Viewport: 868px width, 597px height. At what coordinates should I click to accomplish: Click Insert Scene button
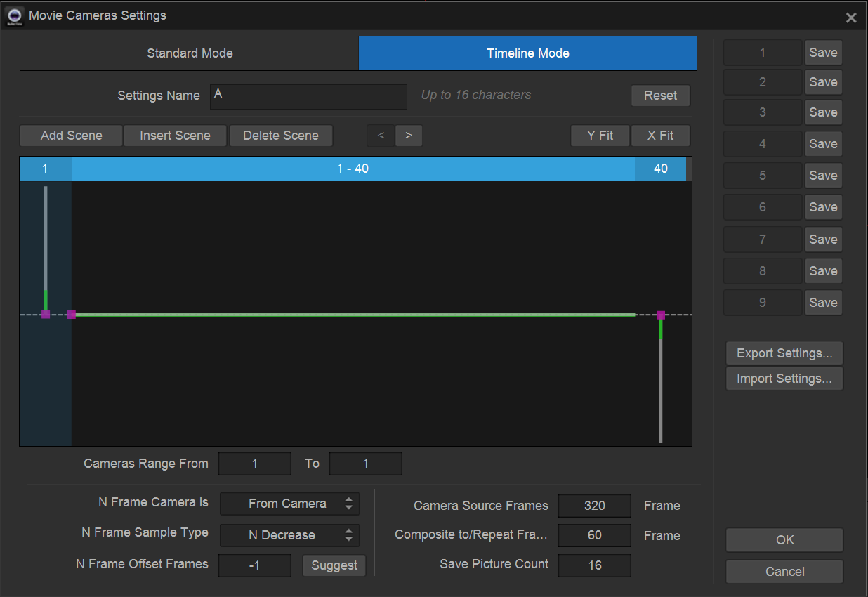click(x=175, y=136)
